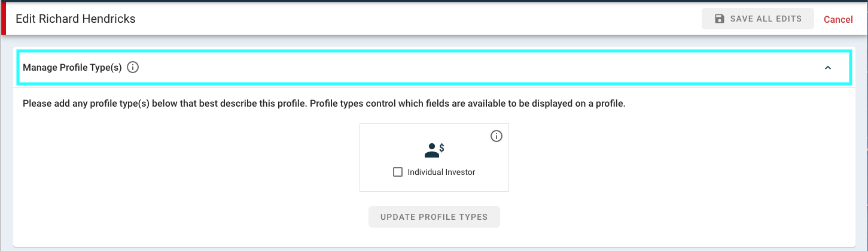Toggle the cyan-highlighted Manage Profile Type(s) header bar
The width and height of the screenshot is (868, 251).
pyautogui.click(x=434, y=68)
